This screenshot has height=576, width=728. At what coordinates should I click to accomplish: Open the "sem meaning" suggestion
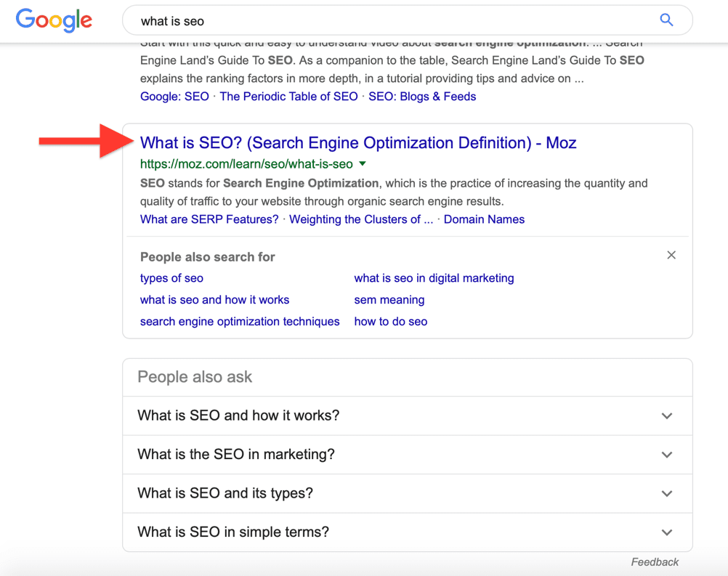point(389,299)
